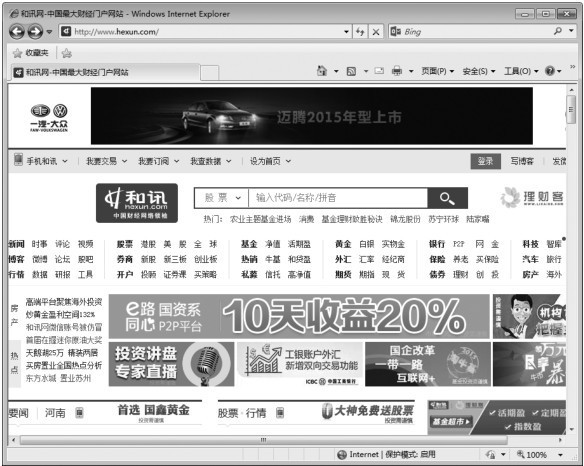Image resolution: width=584 pixels, height=466 pixels.
Task: Open the 工具(O) menu
Action: tap(521, 71)
